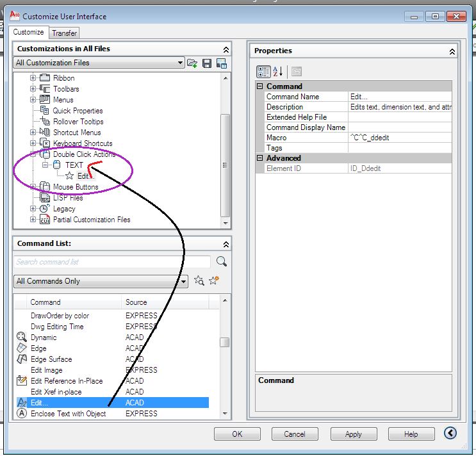Click the Toolbars node icon
This screenshot has width=476, height=456.
[x=45, y=88]
